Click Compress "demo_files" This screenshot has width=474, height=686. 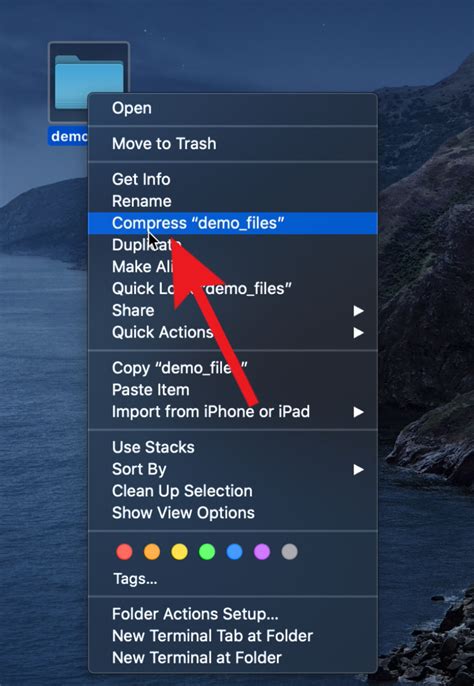pos(233,223)
